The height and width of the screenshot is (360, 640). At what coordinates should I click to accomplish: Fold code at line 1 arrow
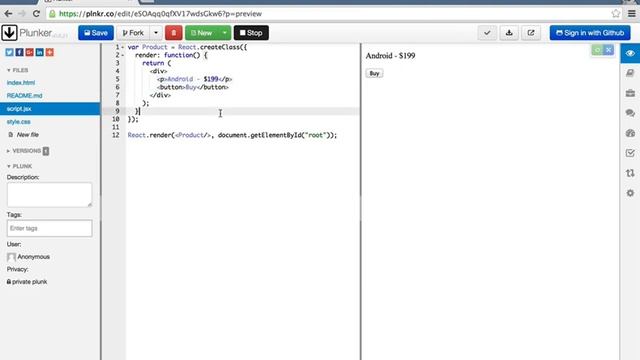pyautogui.click(x=122, y=47)
